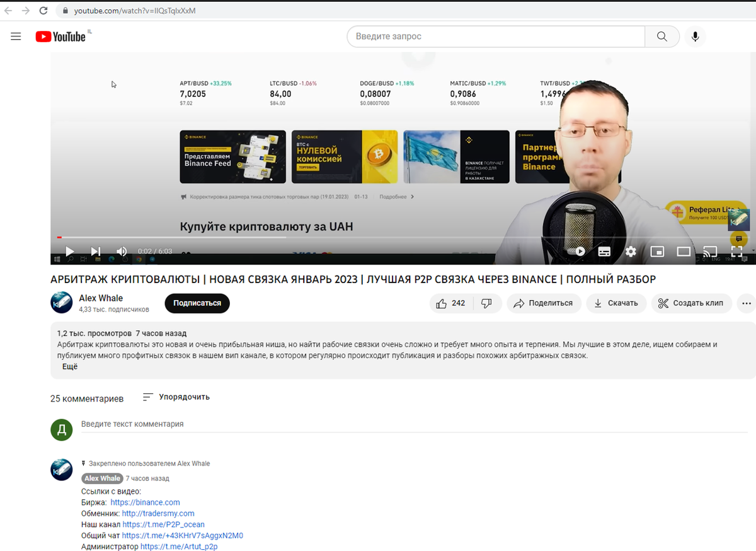756x551 pixels.
Task: Open the channel watermark in video corner
Action: (739, 219)
